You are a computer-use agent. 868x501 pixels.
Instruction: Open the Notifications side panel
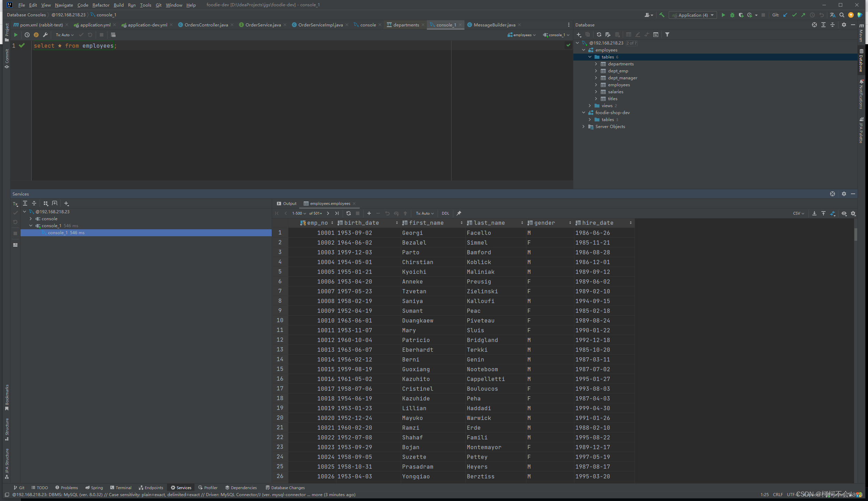pyautogui.click(x=861, y=94)
